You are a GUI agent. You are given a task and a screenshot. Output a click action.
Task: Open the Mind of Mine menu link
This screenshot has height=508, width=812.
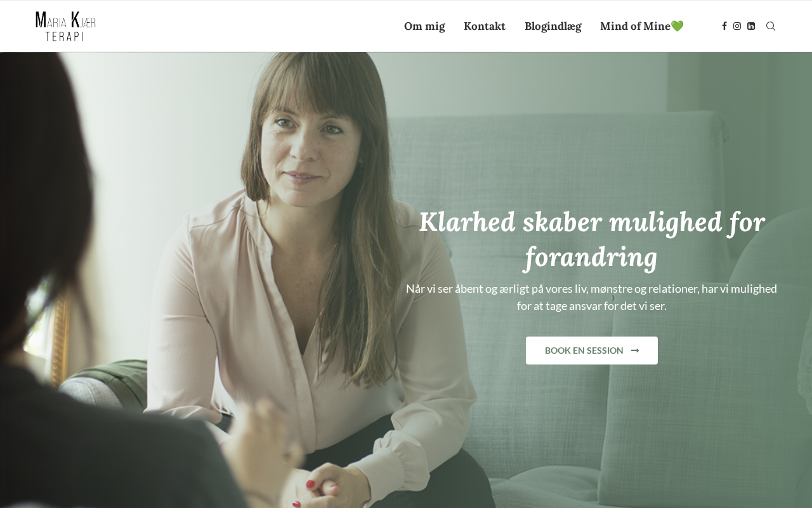point(642,26)
